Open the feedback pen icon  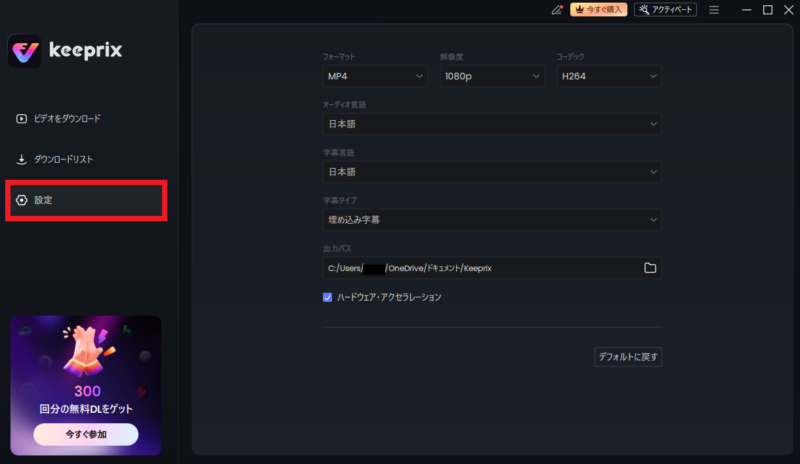click(557, 10)
